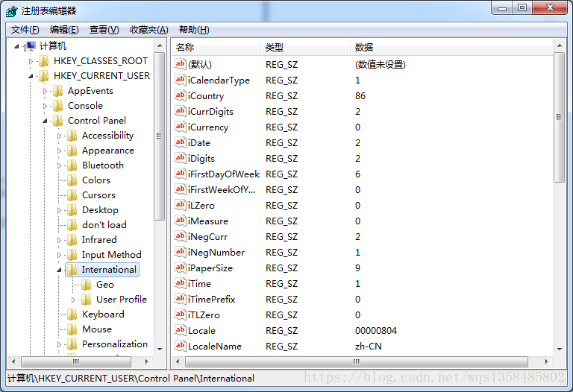Image resolution: width=573 pixels, height=392 pixels.
Task: Click tree pane vertical scrollbar down arrow
Action: 160,349
